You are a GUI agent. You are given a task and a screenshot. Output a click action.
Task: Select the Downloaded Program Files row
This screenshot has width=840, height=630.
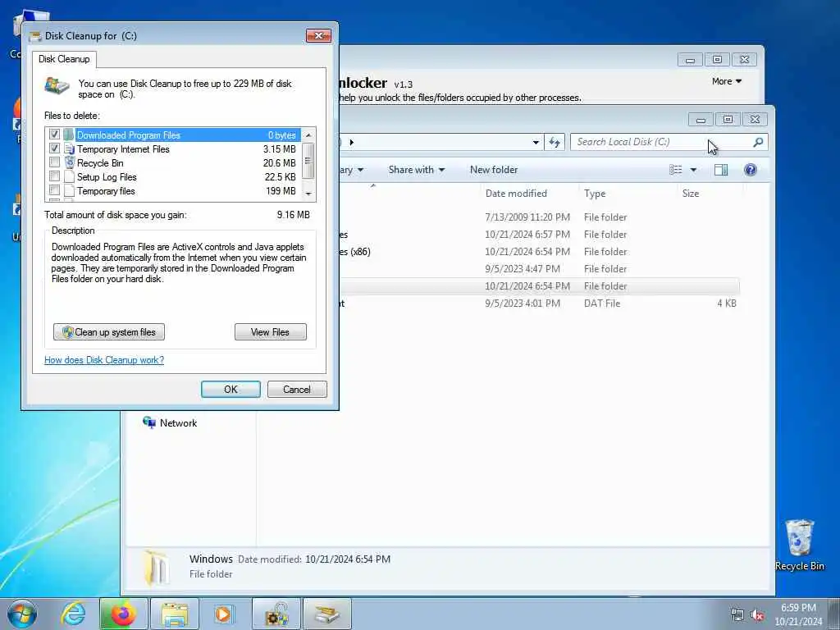[x=174, y=135]
